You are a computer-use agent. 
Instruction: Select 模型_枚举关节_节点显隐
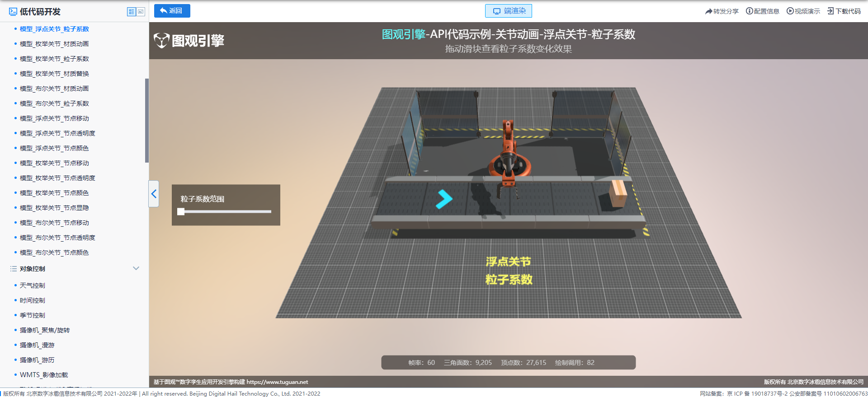(54, 208)
